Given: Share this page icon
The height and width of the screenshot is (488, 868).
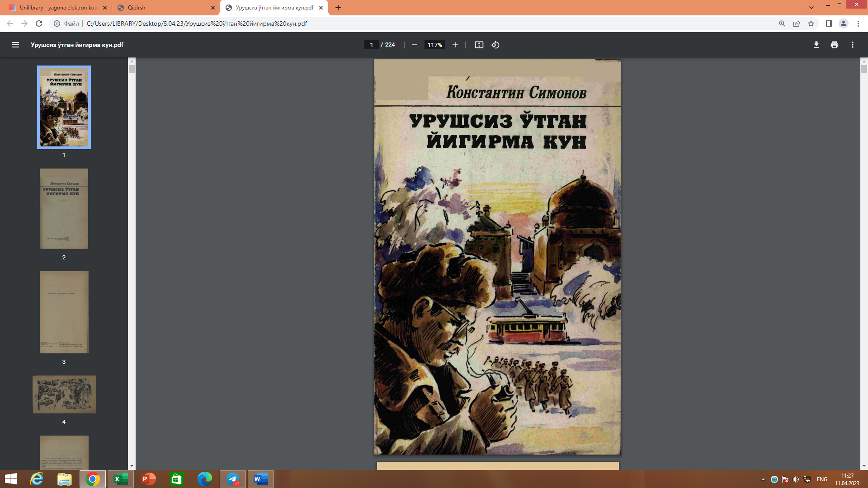Looking at the screenshot, I should click(797, 23).
